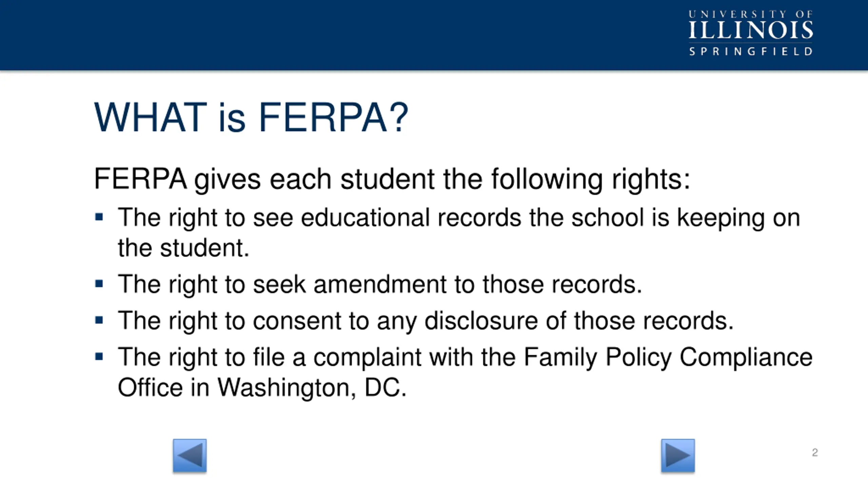Advance with the right arrow button
868x488 pixels.
pyautogui.click(x=678, y=455)
